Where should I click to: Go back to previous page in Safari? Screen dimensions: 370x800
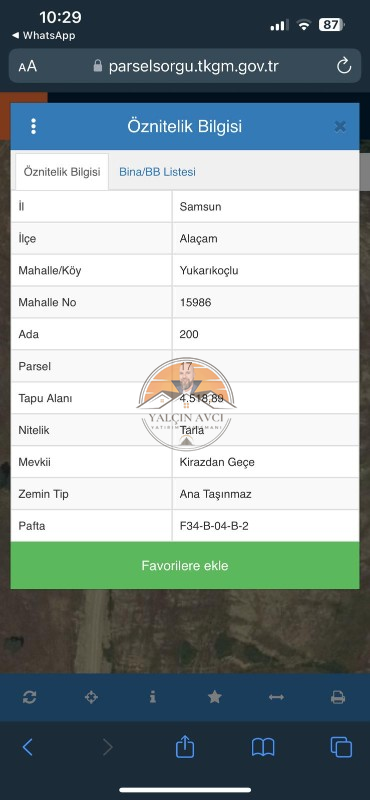pyautogui.click(x=28, y=747)
